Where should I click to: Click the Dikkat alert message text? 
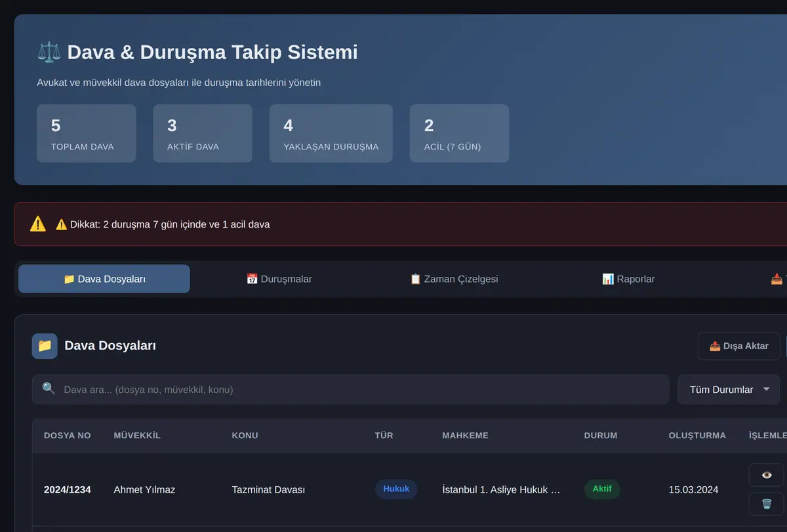pyautogui.click(x=163, y=224)
